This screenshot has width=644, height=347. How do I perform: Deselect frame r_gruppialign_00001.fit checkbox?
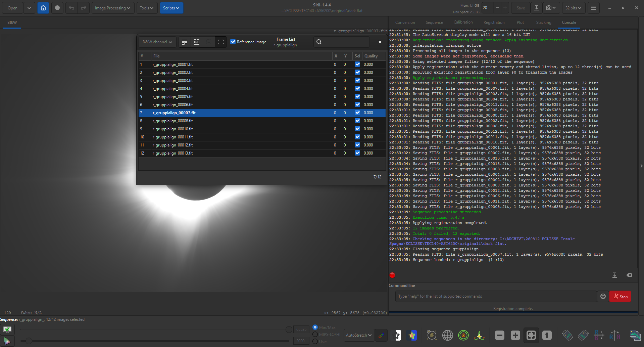[x=357, y=64]
